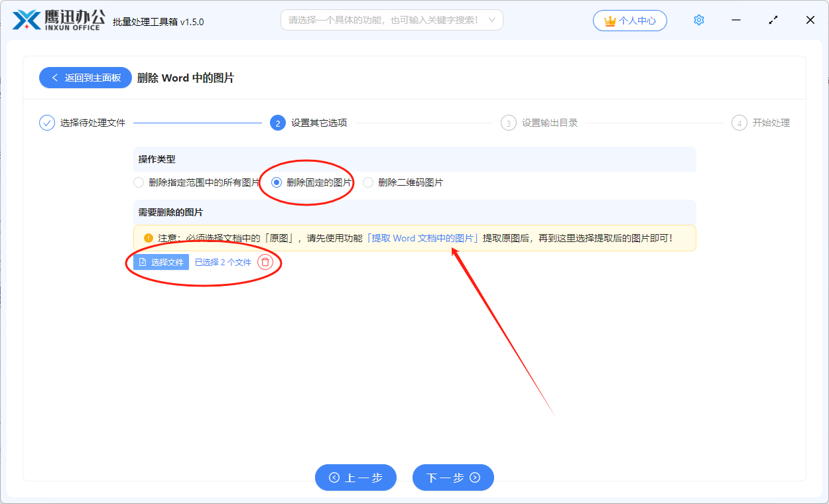
Task: Click the step 3 number circle
Action: [509, 123]
